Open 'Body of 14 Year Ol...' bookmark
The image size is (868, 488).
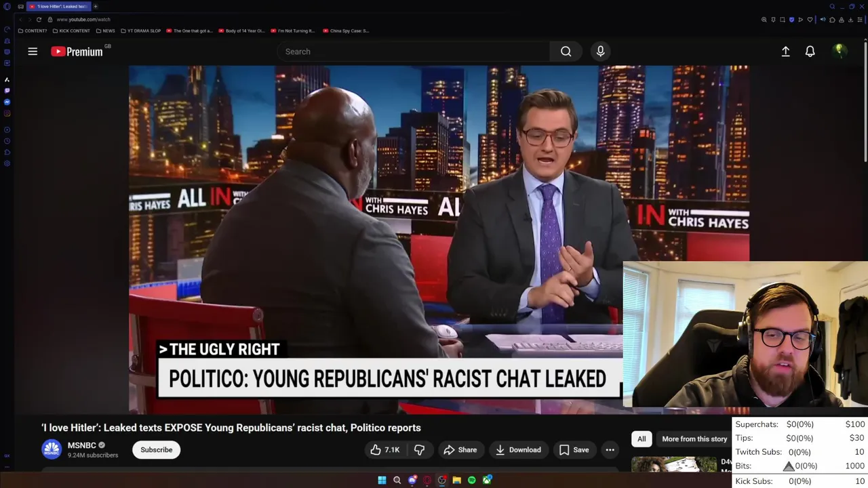241,30
